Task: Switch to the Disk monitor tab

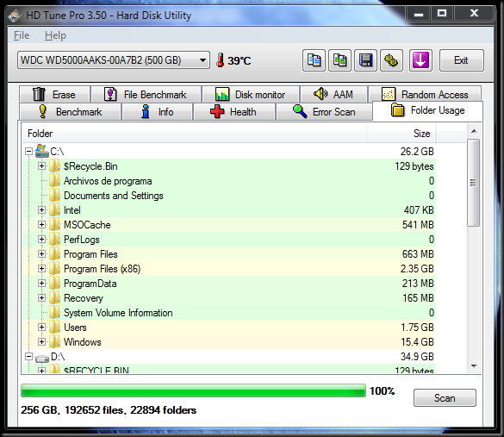Action: coord(251,95)
